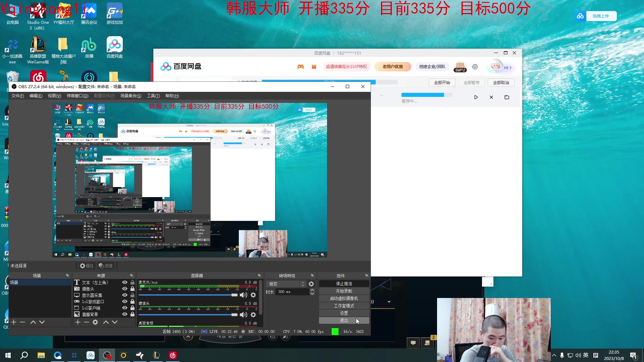
Task: Hide the 文本 (左上角) source
Action: (124, 283)
